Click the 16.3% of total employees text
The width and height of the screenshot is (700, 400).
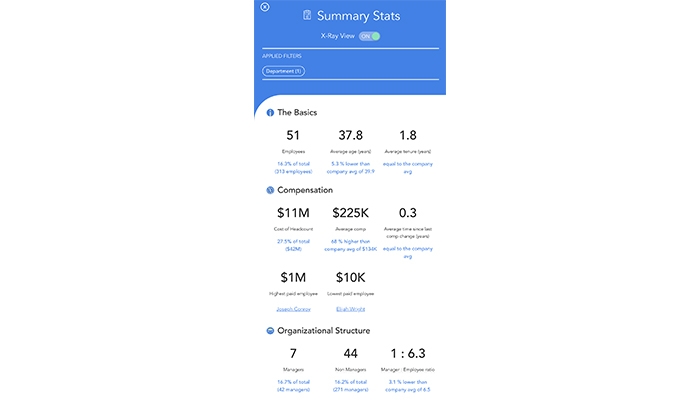(x=293, y=168)
